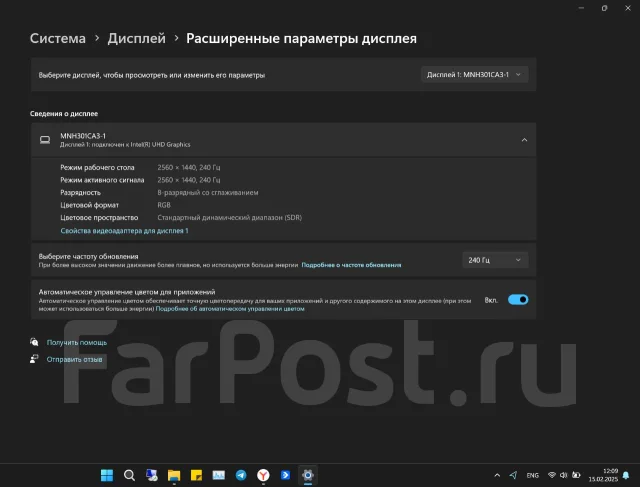Open Yandex Browser from the taskbar

pos(263,475)
